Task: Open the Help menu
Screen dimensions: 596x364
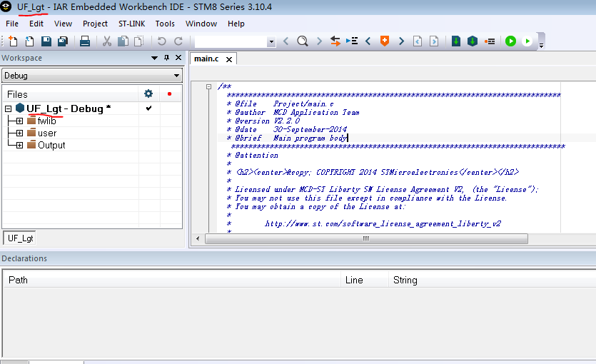Action: pos(236,24)
